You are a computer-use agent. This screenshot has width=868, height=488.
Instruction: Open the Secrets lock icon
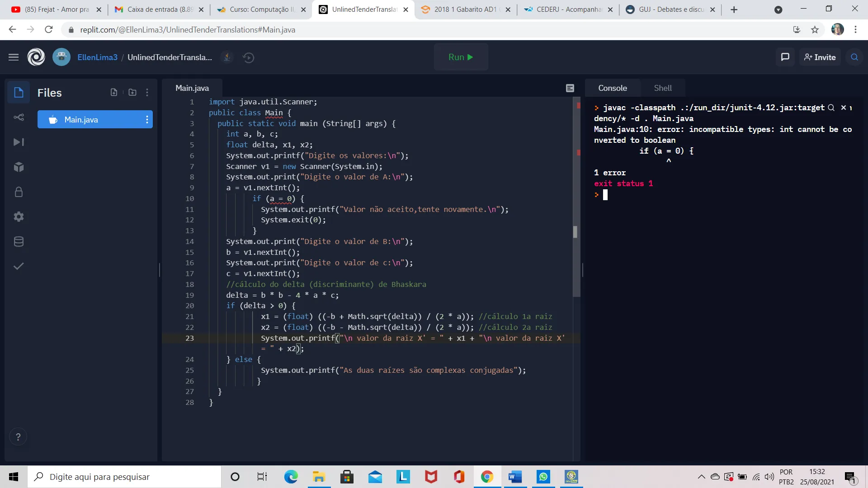click(19, 192)
